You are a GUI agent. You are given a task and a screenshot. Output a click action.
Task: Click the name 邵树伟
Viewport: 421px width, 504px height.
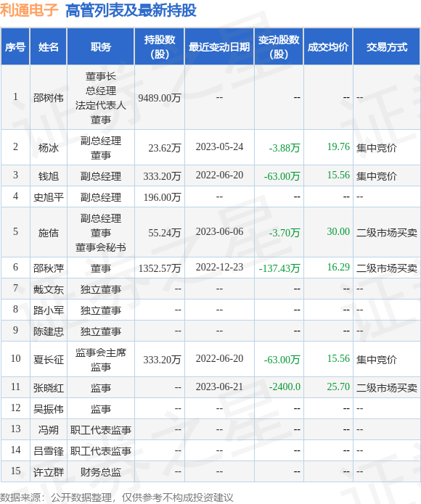(x=48, y=97)
